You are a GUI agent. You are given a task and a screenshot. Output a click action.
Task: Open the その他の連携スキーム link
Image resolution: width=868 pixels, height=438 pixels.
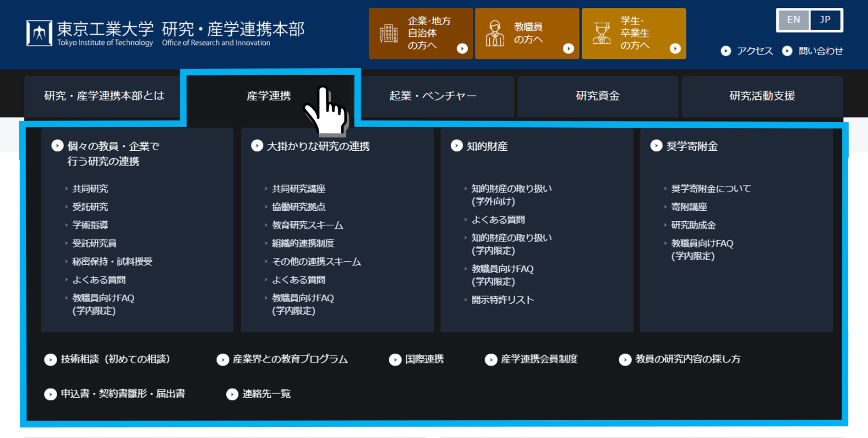pyautogui.click(x=317, y=262)
